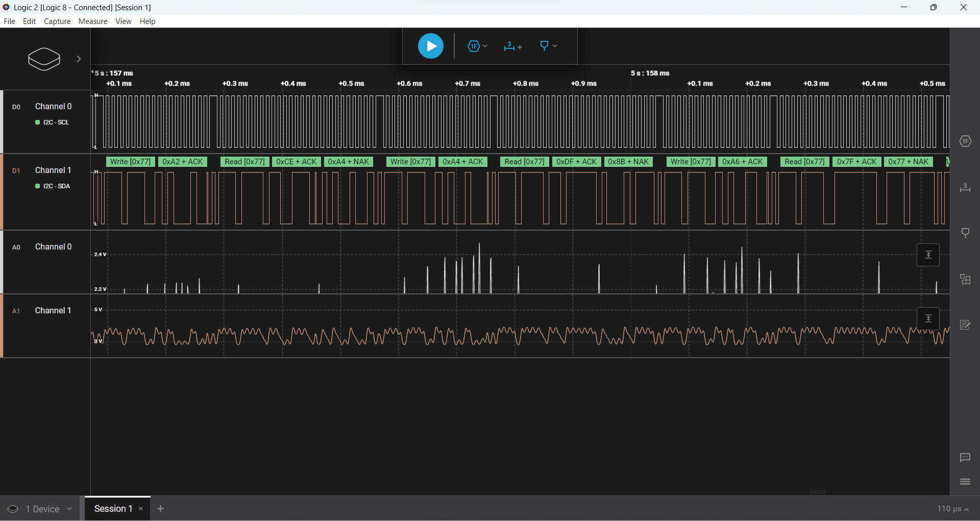
Task: Click the I2C - SDA analyzer tag
Action: tap(53, 186)
